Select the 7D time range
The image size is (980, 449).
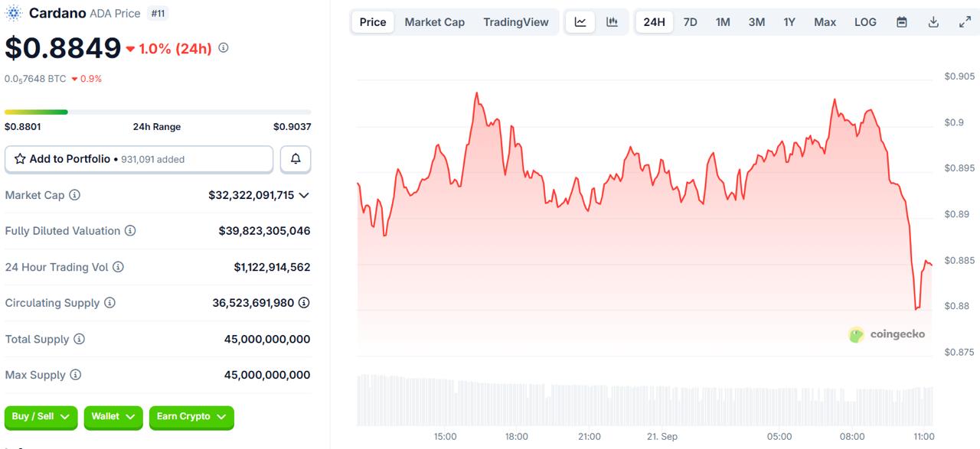coord(690,22)
